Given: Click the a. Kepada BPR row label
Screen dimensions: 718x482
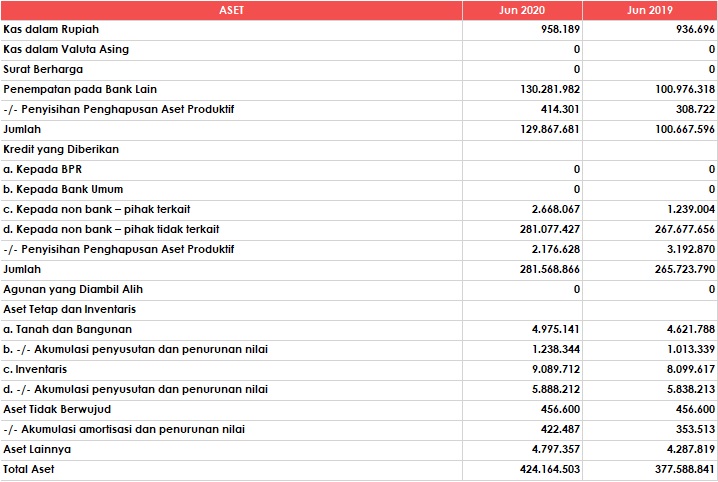Looking at the screenshot, I should tap(43, 169).
